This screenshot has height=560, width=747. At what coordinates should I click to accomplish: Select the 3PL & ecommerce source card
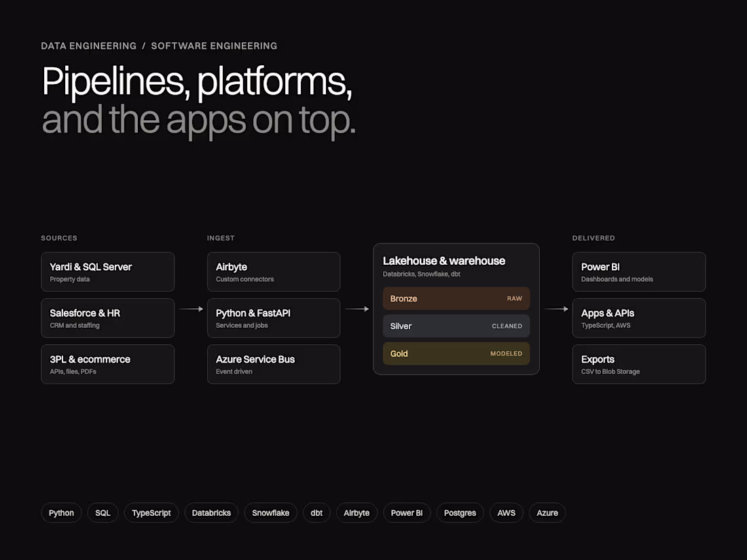(x=108, y=365)
